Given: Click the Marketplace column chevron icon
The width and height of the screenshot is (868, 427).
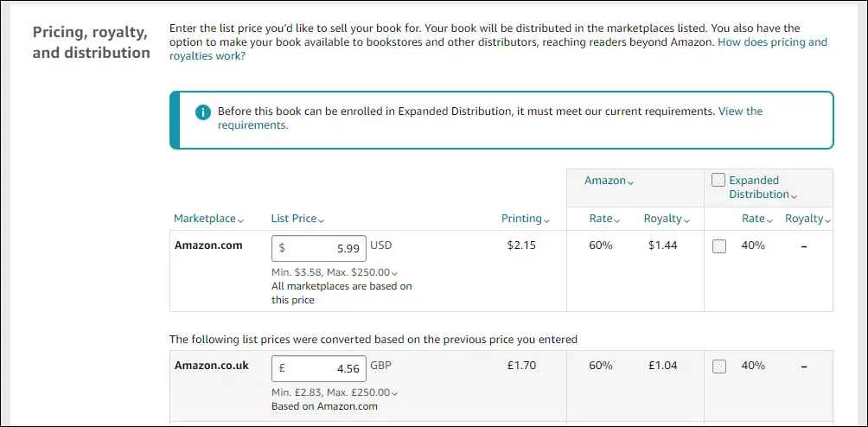Looking at the screenshot, I should point(241,220).
